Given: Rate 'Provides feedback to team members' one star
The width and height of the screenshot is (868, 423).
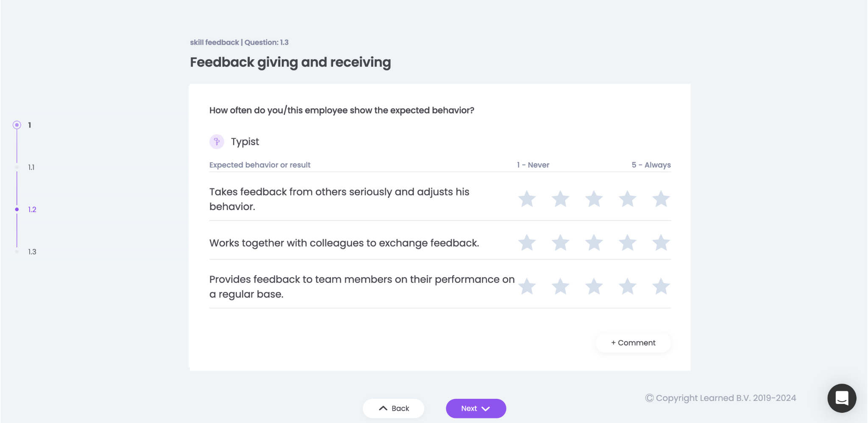Looking at the screenshot, I should coord(527,286).
